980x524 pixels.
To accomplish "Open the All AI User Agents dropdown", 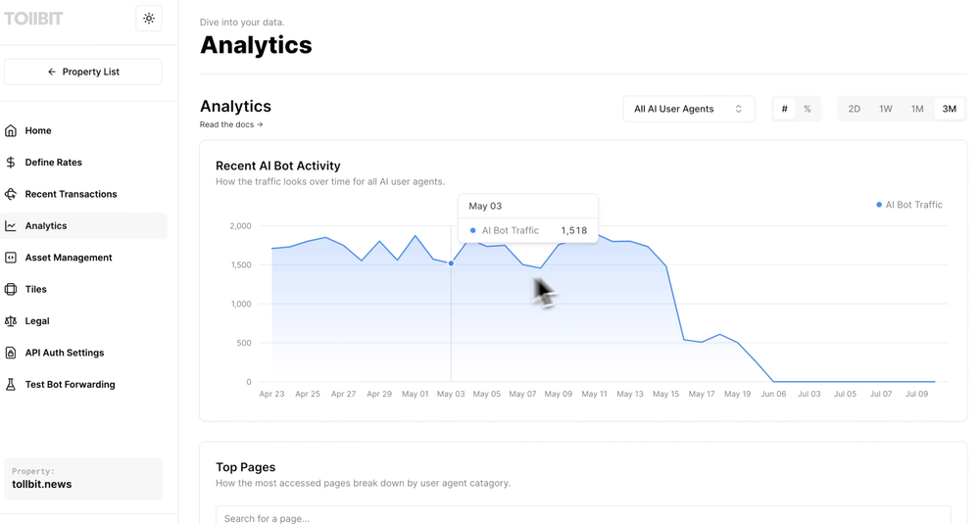I will [x=688, y=109].
